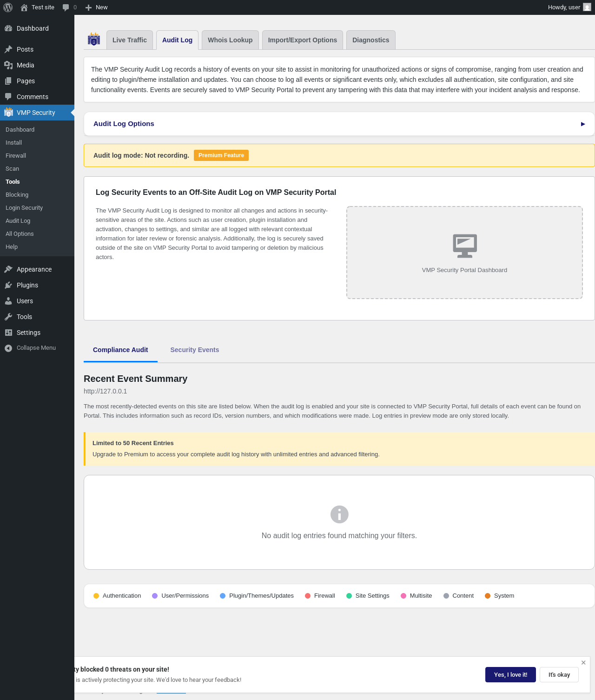Image resolution: width=595 pixels, height=700 pixels.
Task: Click the Plugins plug icon
Action: [8, 285]
